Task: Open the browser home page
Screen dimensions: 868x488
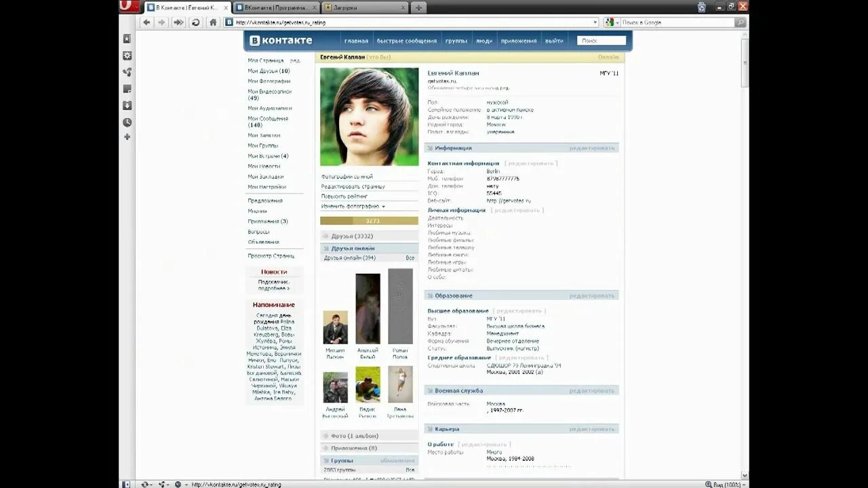Action: 213,22
